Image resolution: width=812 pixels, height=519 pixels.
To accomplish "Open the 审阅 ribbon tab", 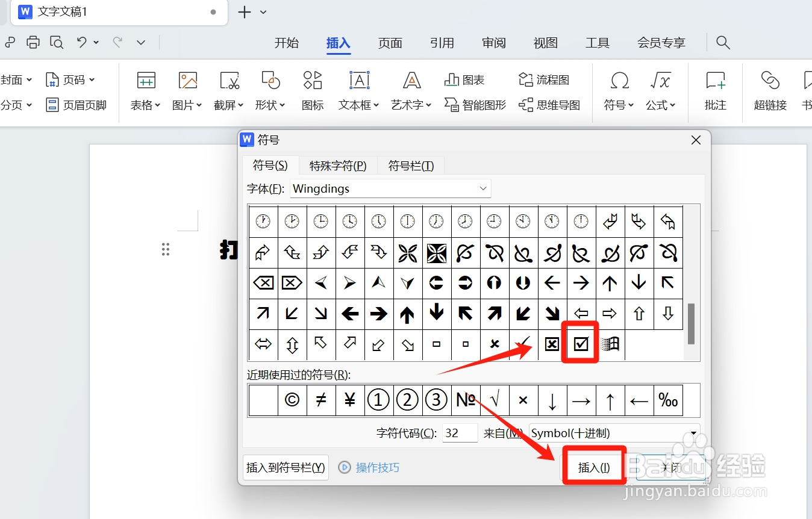I will pos(493,43).
